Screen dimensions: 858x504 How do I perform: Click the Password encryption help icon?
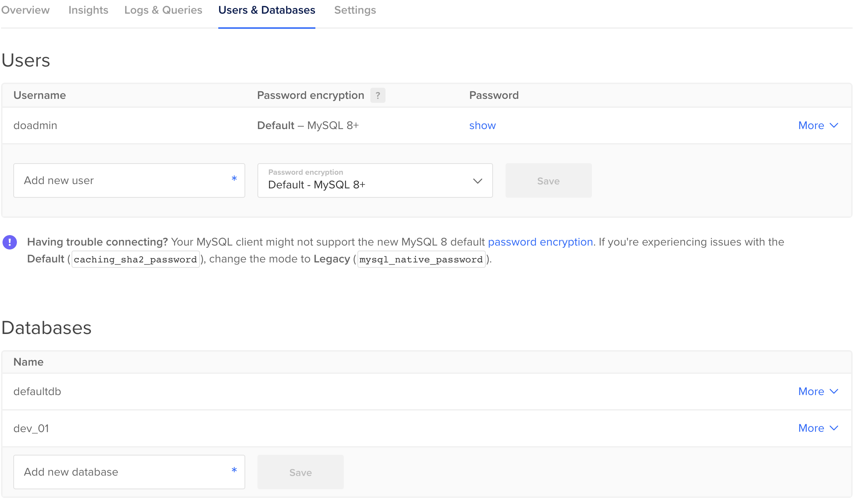pos(377,95)
